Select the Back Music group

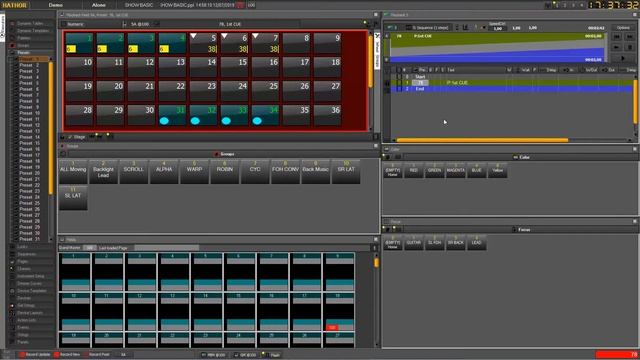(x=316, y=171)
